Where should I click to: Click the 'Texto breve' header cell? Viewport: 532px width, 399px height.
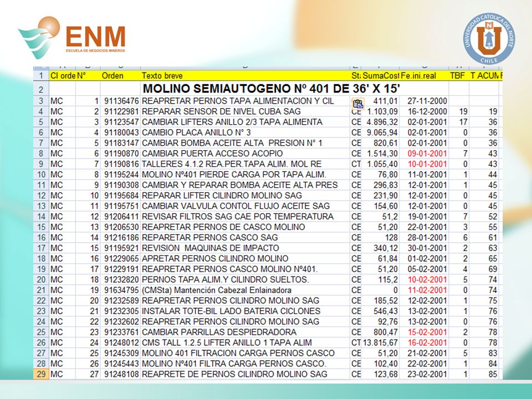pos(245,76)
